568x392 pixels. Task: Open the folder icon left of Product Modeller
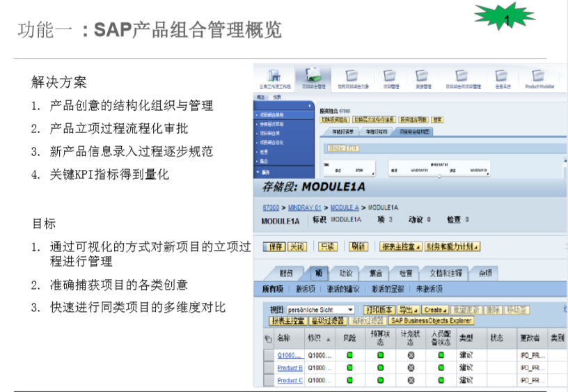point(502,75)
